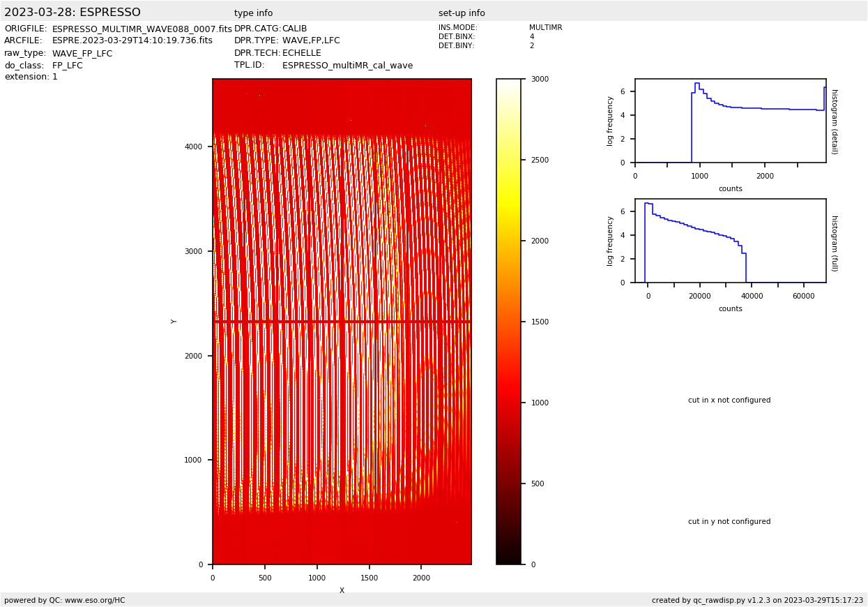Click the raw_type value WAVE_FP_LFC
Image resolution: width=868 pixels, height=607 pixels.
click(82, 54)
